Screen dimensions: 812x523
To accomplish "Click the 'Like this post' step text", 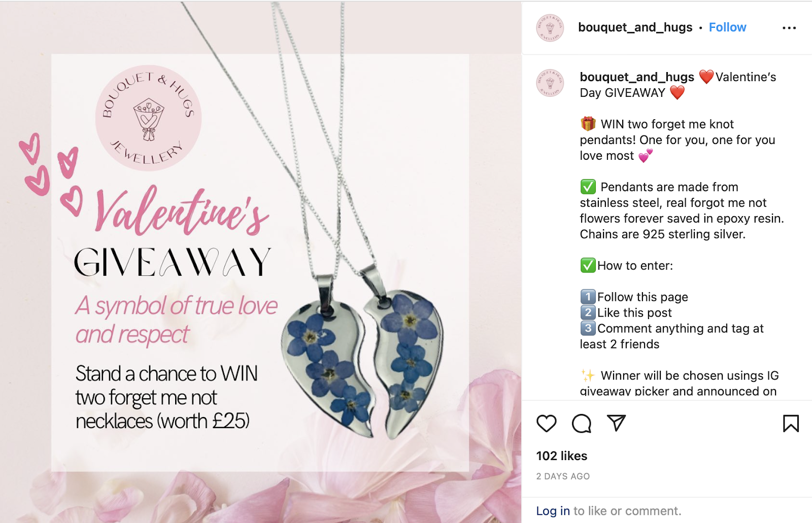I will click(x=634, y=312).
